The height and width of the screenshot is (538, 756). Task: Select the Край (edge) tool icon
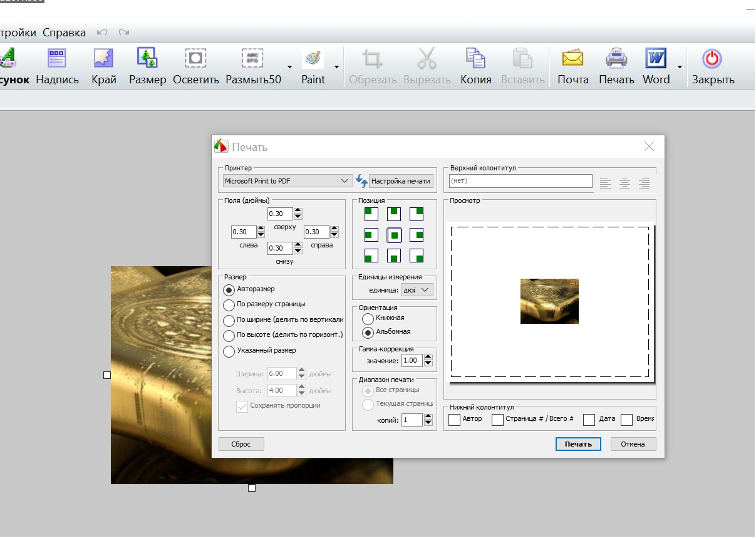tap(103, 59)
